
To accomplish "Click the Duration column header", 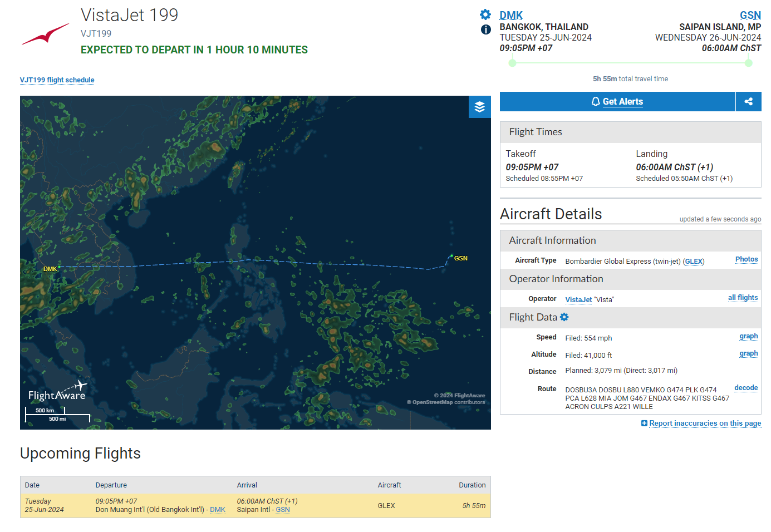I will pyautogui.click(x=472, y=485).
